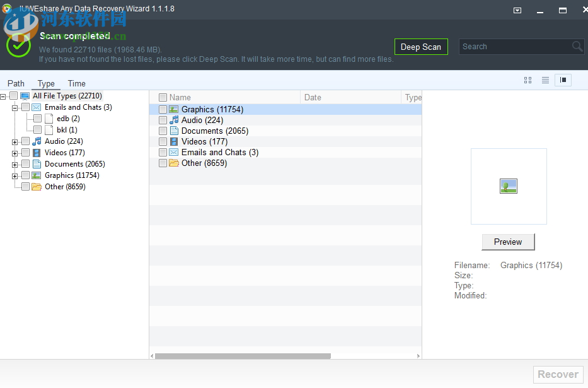
Task: Click the Deep Scan button
Action: point(421,46)
